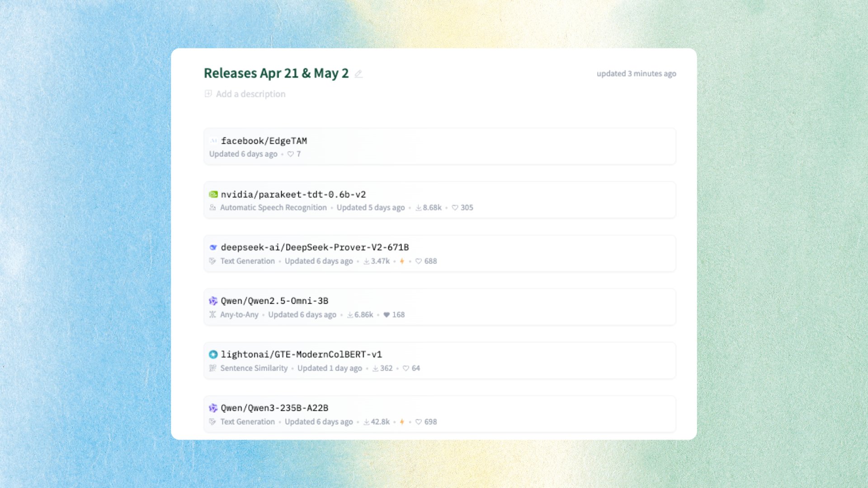Click the Sentence Similarity label
Viewport: 868px width, 488px height.
point(254,368)
